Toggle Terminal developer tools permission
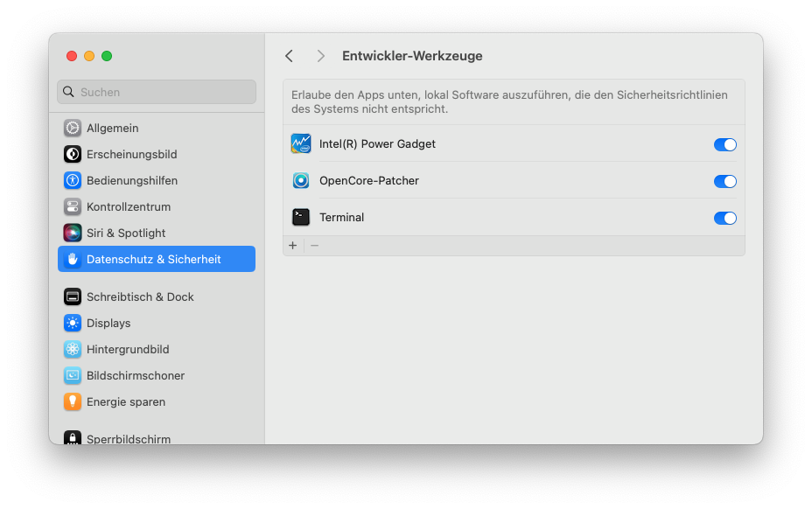Screen dimensions: 812x509 (x=724, y=218)
